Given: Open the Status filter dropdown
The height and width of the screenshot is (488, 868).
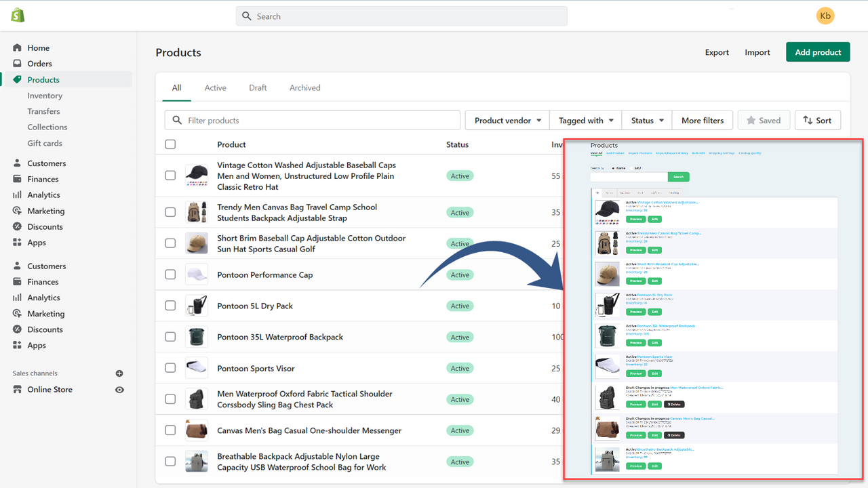Looking at the screenshot, I should pyautogui.click(x=647, y=121).
